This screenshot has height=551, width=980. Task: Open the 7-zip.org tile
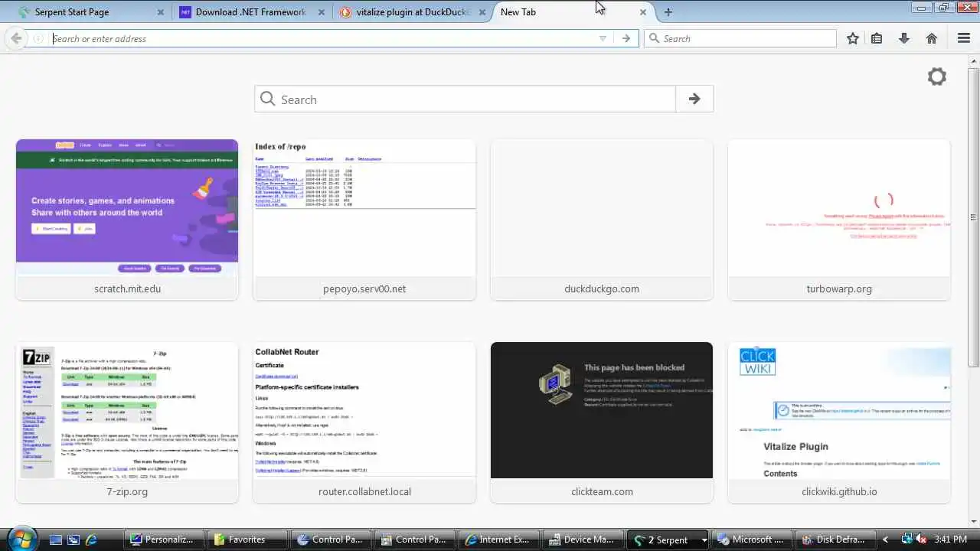pyautogui.click(x=127, y=422)
